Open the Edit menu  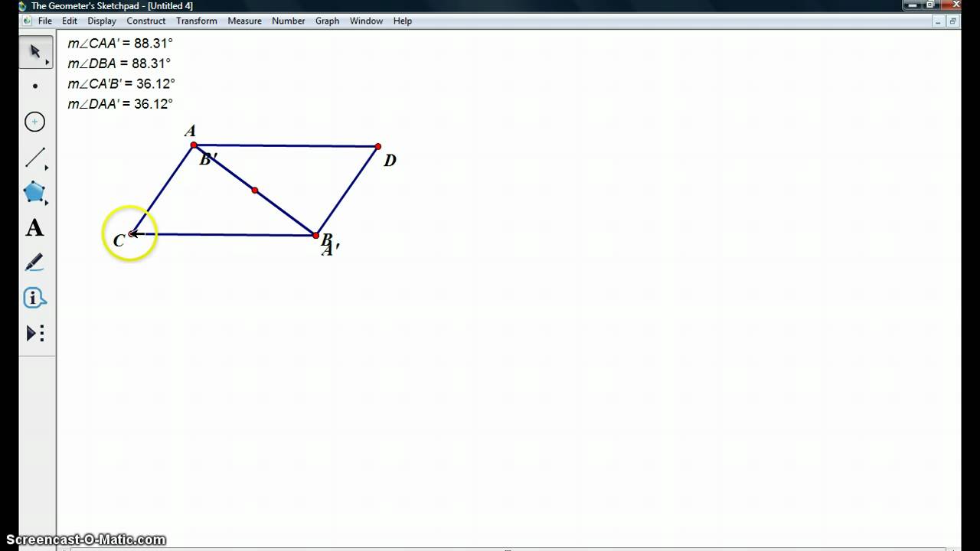(70, 21)
